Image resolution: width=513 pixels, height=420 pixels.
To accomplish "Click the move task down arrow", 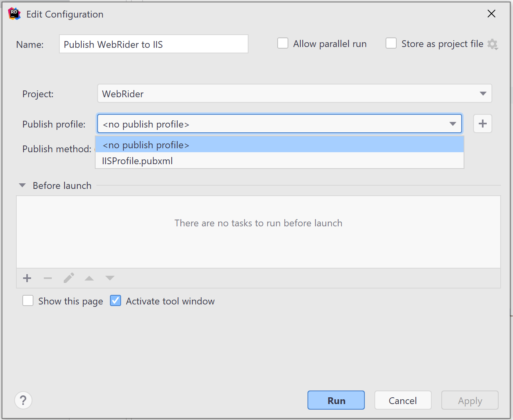I will click(x=110, y=278).
